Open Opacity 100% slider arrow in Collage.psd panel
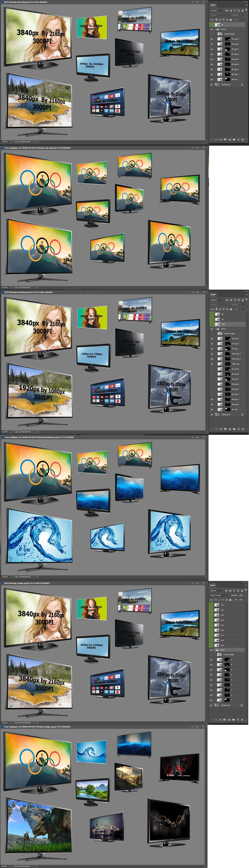 [245, 595]
